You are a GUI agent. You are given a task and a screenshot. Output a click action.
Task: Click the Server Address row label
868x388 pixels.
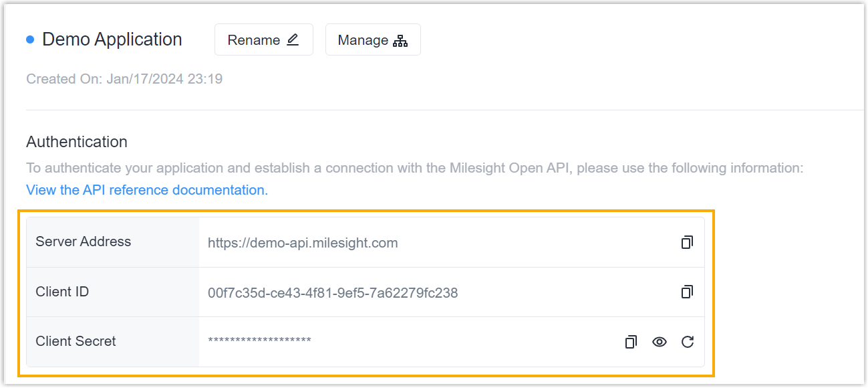point(84,241)
